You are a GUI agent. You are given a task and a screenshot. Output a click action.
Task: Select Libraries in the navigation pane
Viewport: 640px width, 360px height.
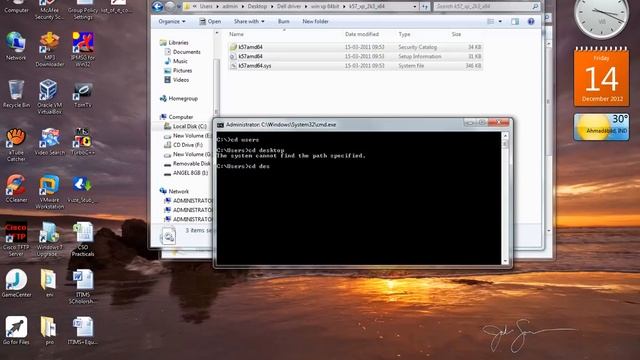pyautogui.click(x=178, y=42)
